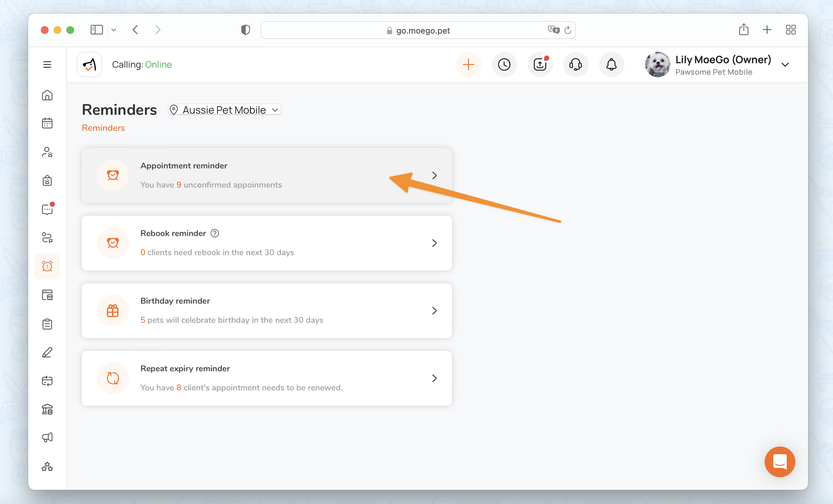Open the Birthday reminder card

267,310
